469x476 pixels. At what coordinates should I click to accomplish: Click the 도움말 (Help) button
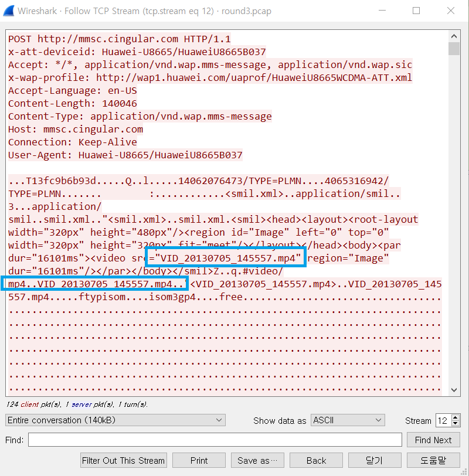click(x=433, y=461)
